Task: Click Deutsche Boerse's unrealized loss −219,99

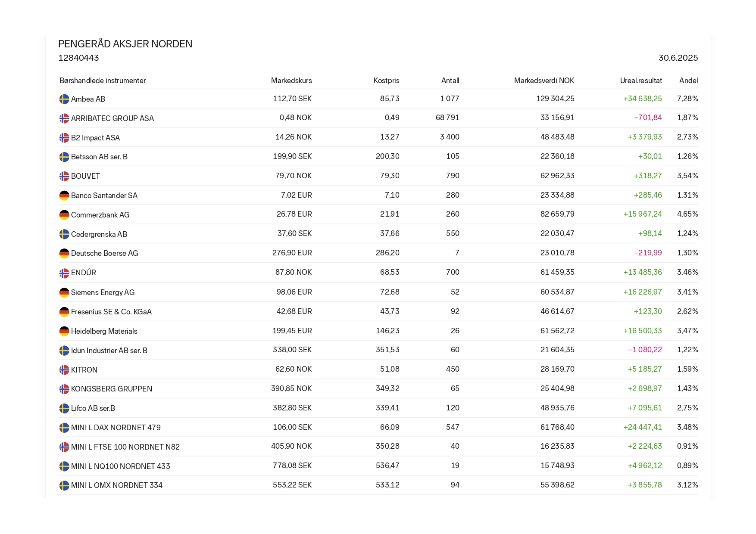Action: pos(648,253)
